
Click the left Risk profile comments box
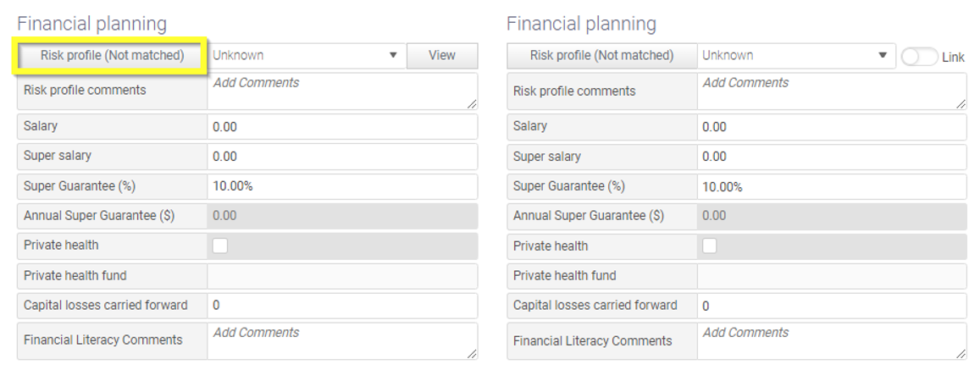coord(342,91)
